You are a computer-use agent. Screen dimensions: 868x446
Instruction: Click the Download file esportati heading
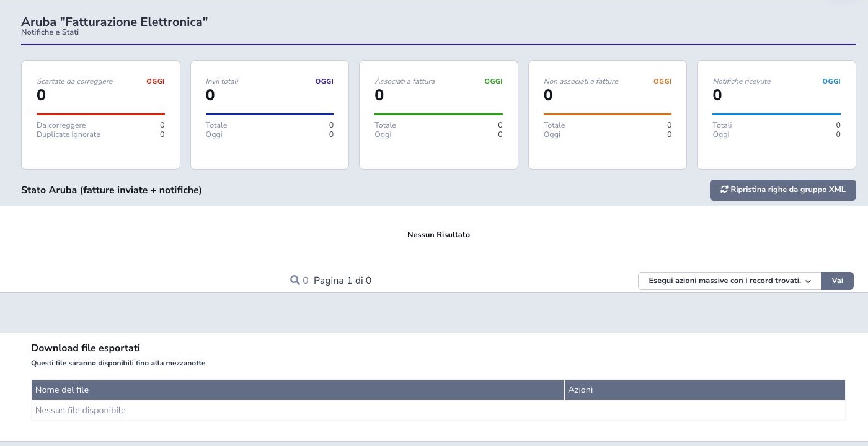86,348
